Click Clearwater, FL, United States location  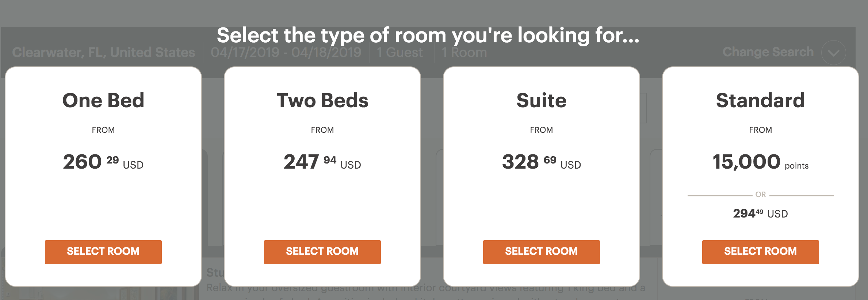click(x=103, y=53)
